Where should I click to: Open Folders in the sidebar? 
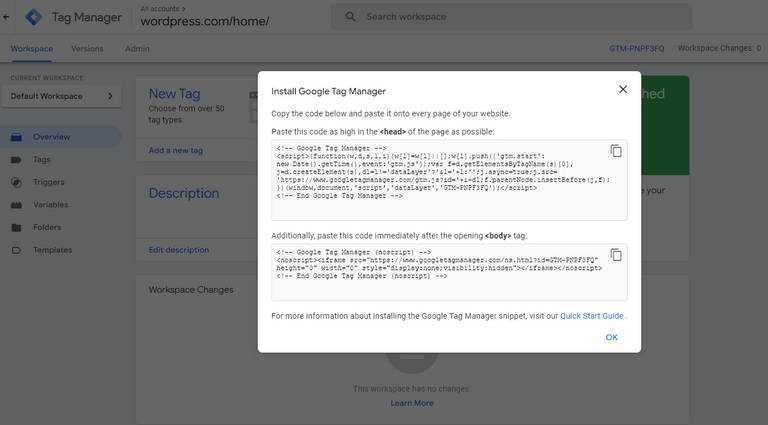click(47, 227)
